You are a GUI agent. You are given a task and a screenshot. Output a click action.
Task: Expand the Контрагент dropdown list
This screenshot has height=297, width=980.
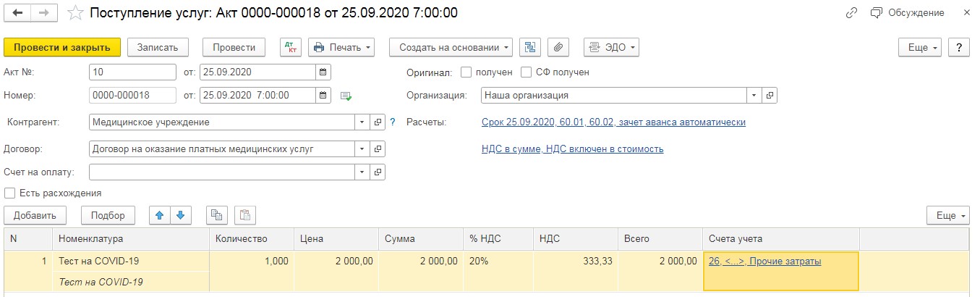362,122
